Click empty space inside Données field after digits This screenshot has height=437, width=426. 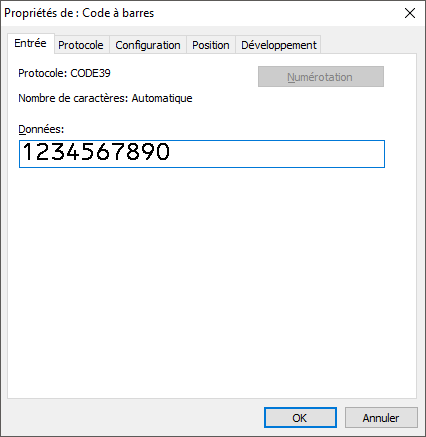[277, 154]
